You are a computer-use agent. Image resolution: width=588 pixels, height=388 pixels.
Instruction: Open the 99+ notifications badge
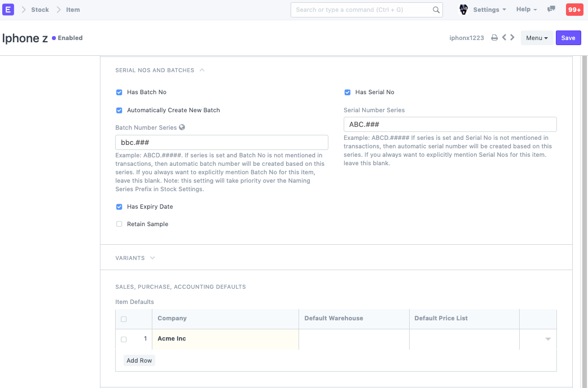click(574, 10)
